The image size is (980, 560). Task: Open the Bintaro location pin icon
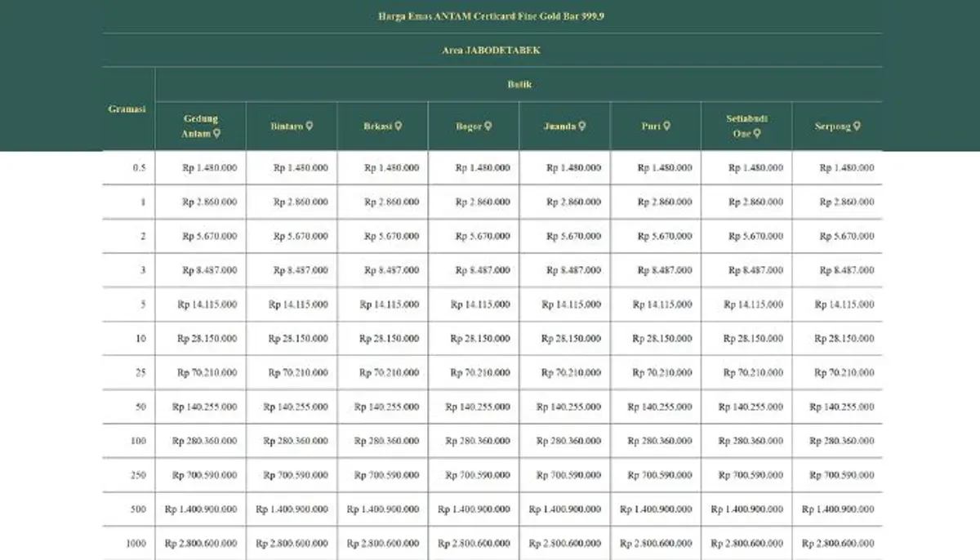click(310, 127)
